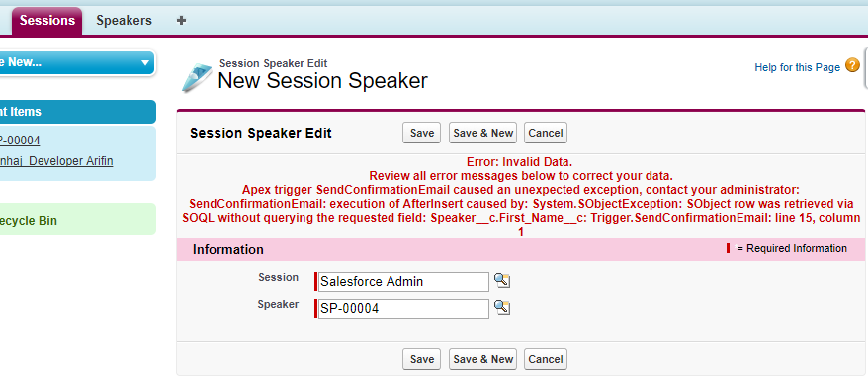
Task: Click the bottom Save & New button
Action: 482,359
